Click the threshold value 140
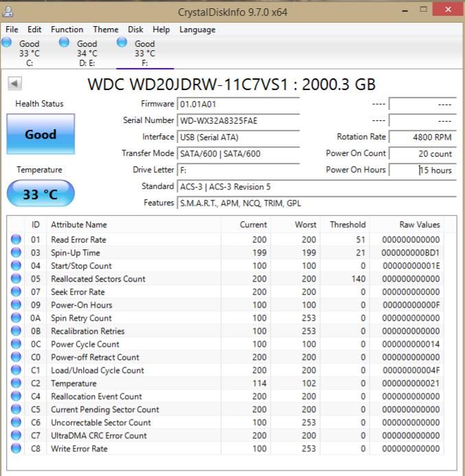465x476 pixels. [358, 279]
